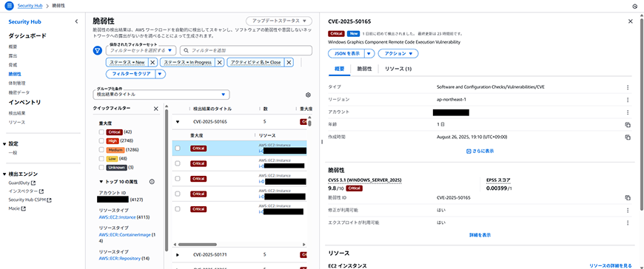Viewport: 644px width, 269px height.
Task: Go to 露出 in sidebar
Action: coord(13,55)
